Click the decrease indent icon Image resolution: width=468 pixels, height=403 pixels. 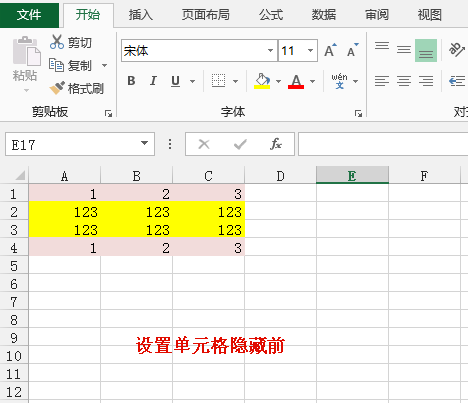click(457, 81)
